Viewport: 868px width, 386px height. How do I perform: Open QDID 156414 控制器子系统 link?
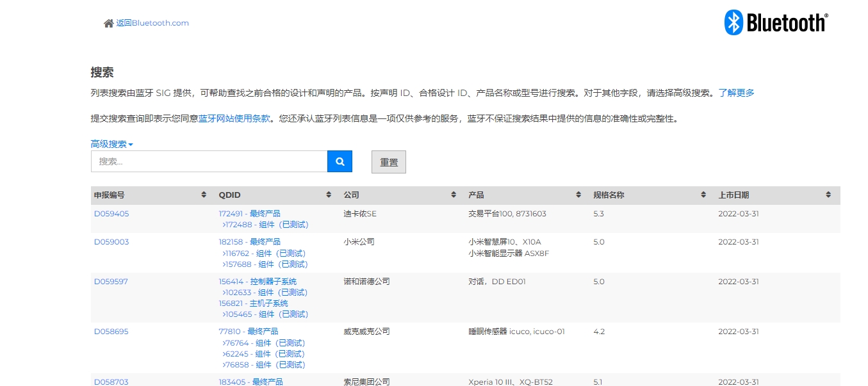click(258, 282)
